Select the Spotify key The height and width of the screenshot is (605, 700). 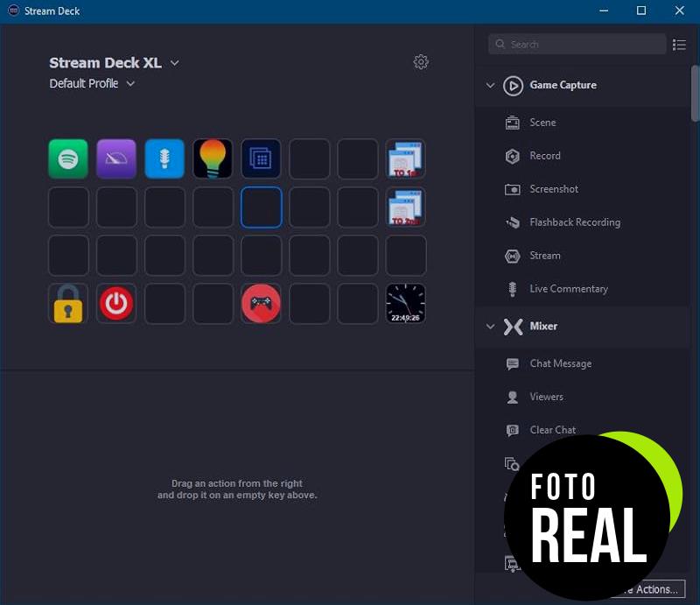68,159
